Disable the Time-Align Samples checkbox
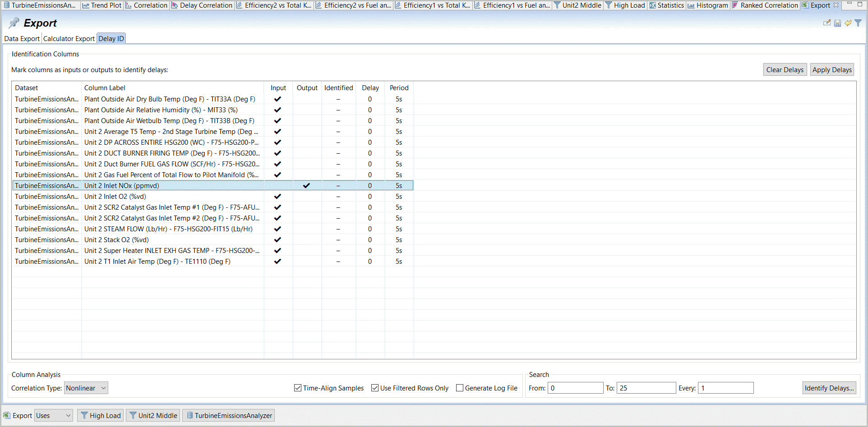Image resolution: width=868 pixels, height=427 pixels. pos(298,388)
